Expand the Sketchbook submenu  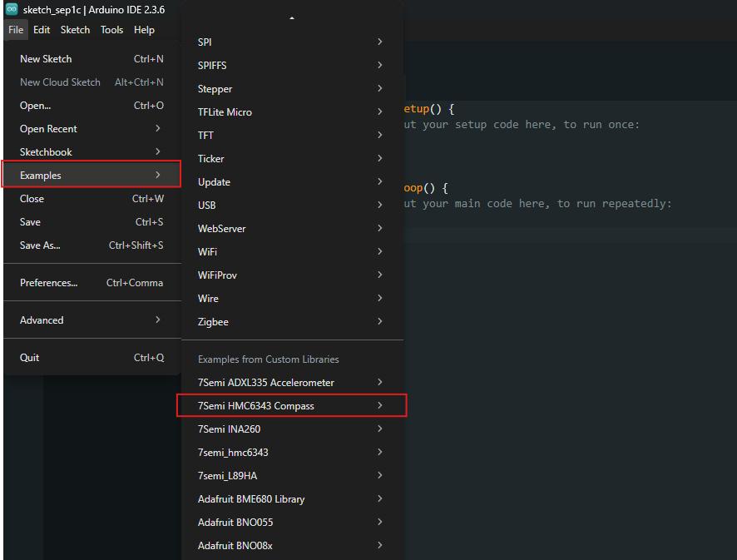point(92,152)
